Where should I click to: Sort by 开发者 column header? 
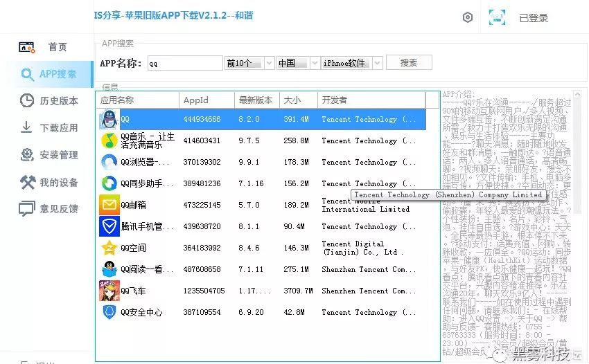click(x=372, y=100)
